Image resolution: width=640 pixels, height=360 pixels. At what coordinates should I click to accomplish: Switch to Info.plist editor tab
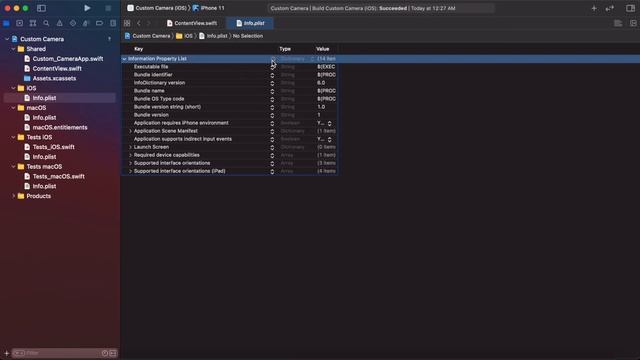pyautogui.click(x=250, y=23)
